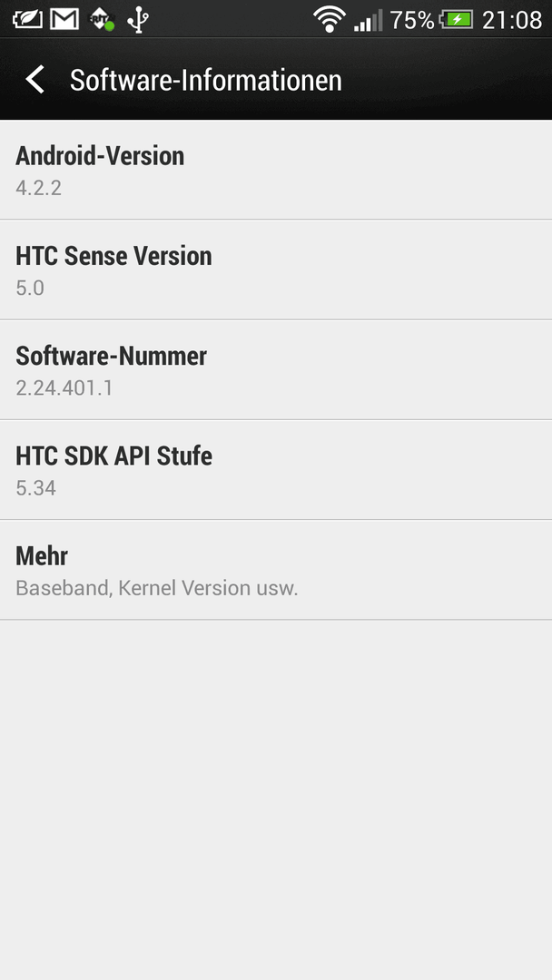Tap the 5.34 API level value
Screen dimensions: 552x980
(x=35, y=488)
